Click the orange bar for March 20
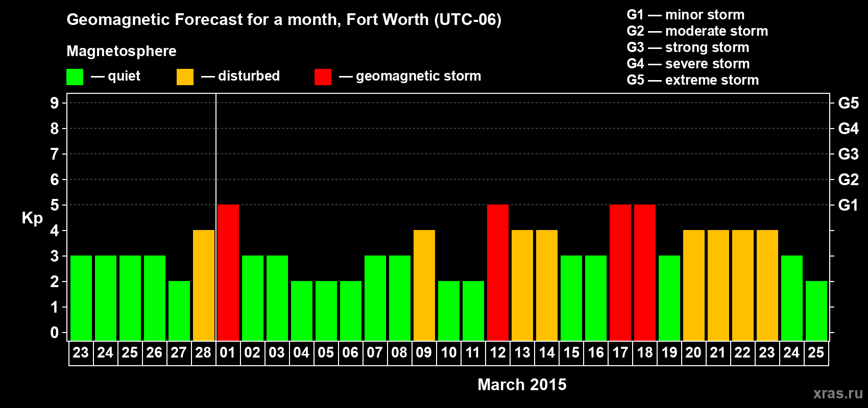 694,285
